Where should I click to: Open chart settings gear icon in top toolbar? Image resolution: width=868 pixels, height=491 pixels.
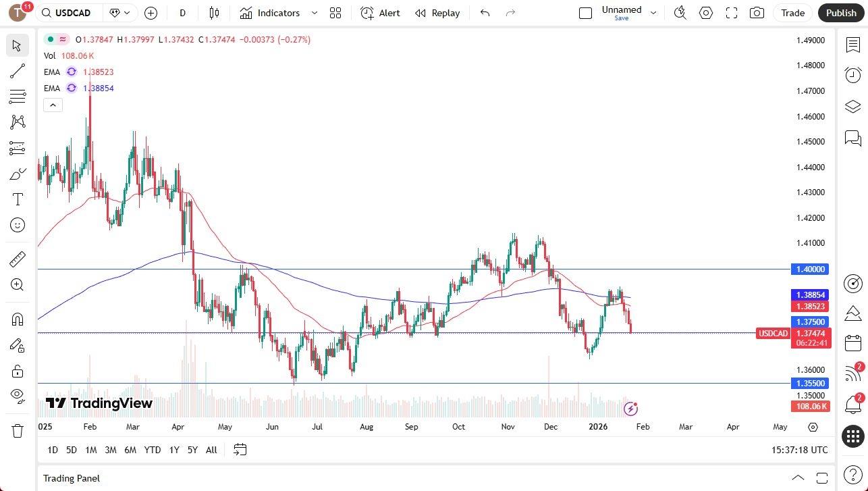[x=706, y=13]
